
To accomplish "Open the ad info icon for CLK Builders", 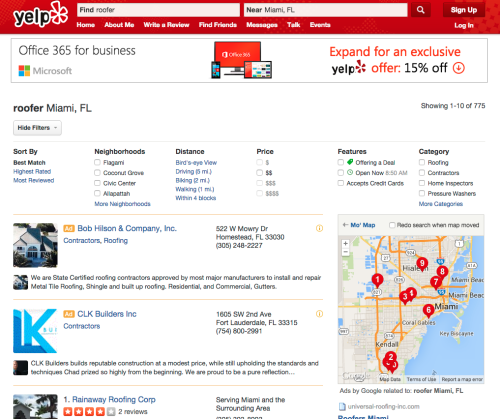I will click(x=319, y=314).
